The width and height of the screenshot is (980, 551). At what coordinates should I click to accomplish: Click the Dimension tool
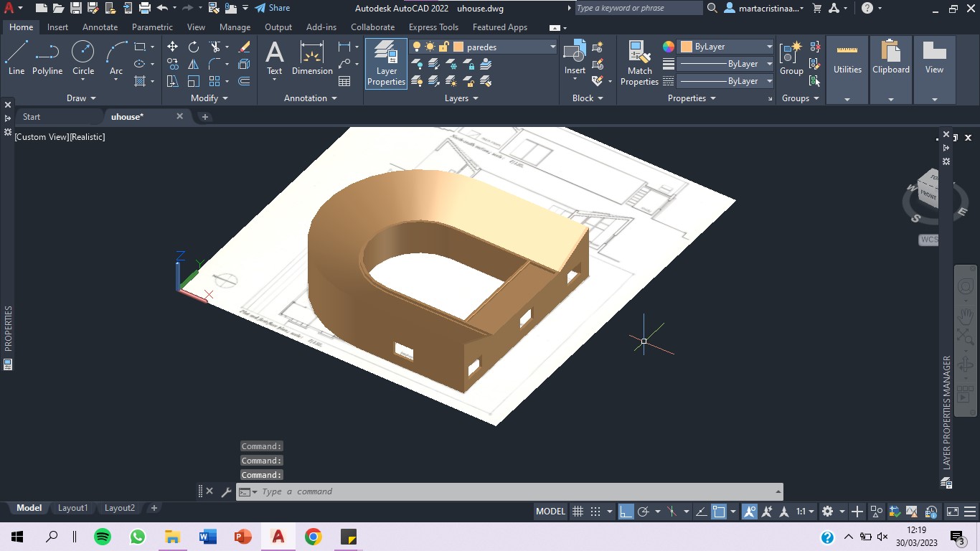(x=312, y=58)
